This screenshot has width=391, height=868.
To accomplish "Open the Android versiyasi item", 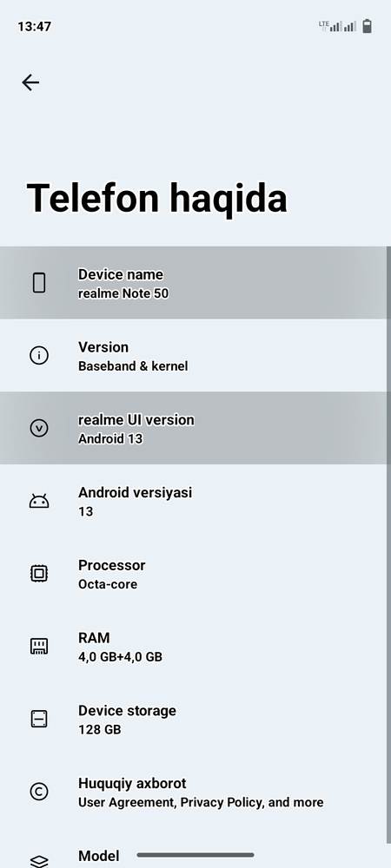I will 193,501.
